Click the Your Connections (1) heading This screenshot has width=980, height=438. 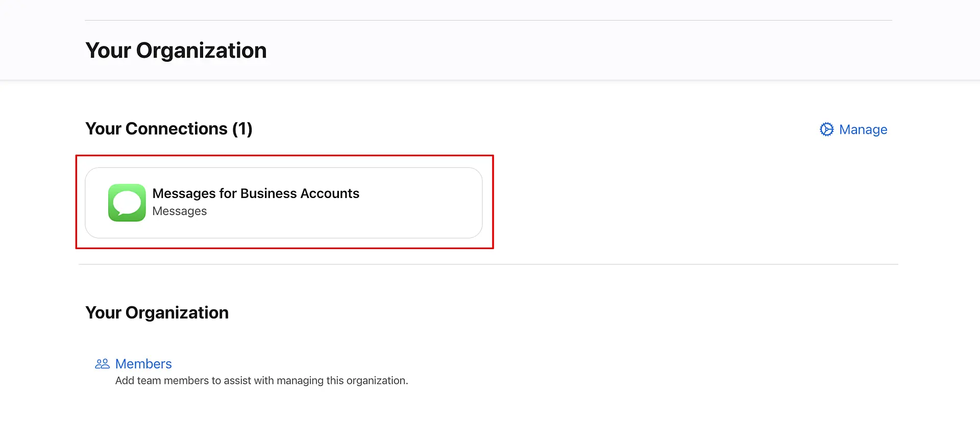(168, 129)
